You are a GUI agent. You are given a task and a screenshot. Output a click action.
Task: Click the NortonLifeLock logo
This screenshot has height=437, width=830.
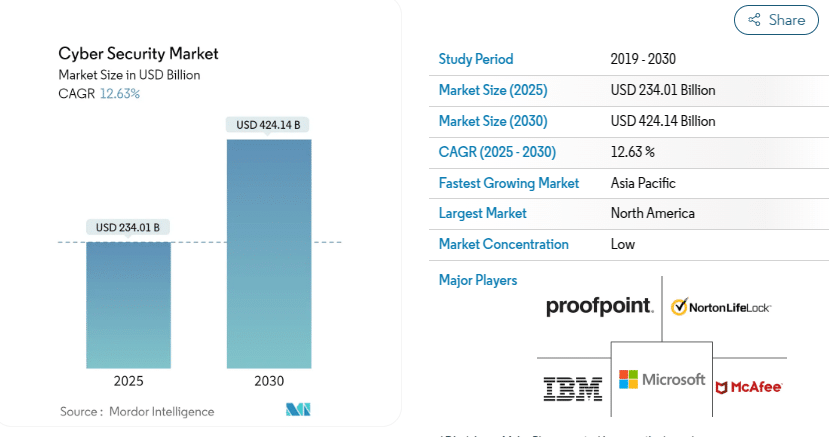tap(721, 306)
